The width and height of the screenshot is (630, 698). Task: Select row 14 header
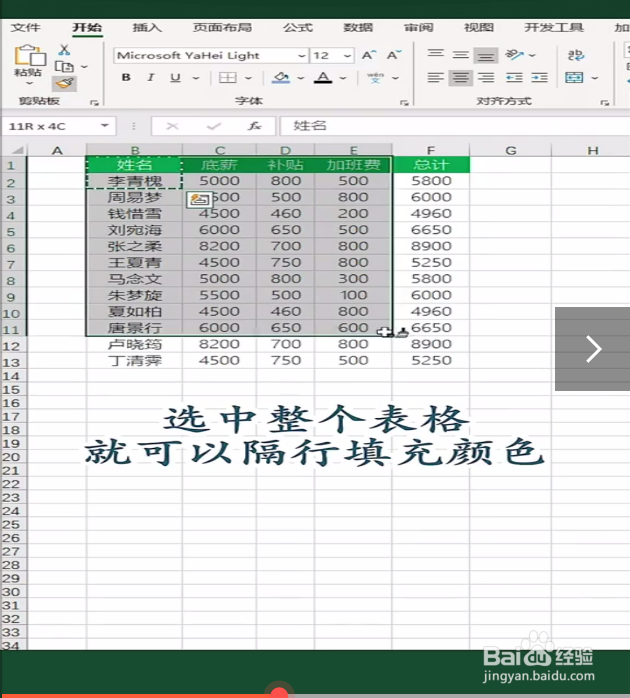click(12, 377)
